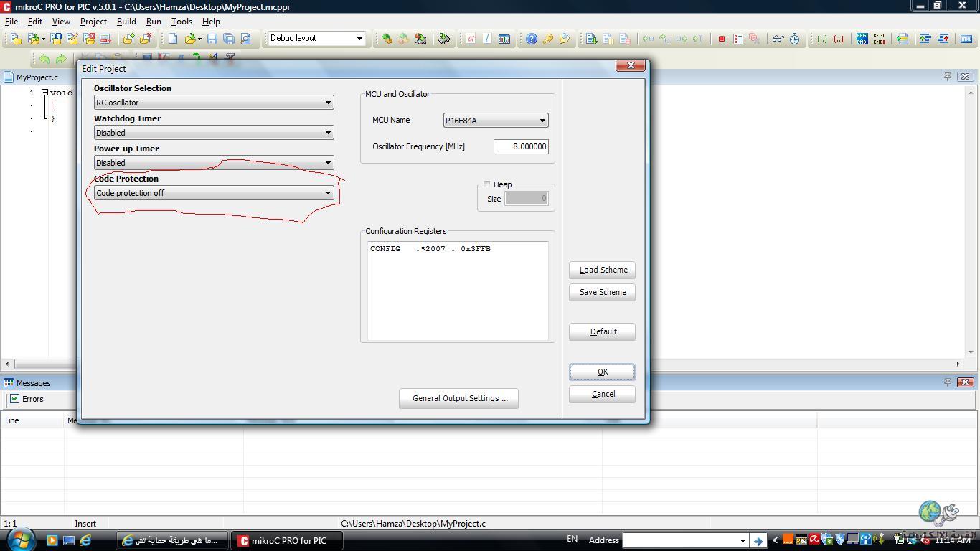Click the HTML export icon
980x551 pixels.
pos(966,39)
